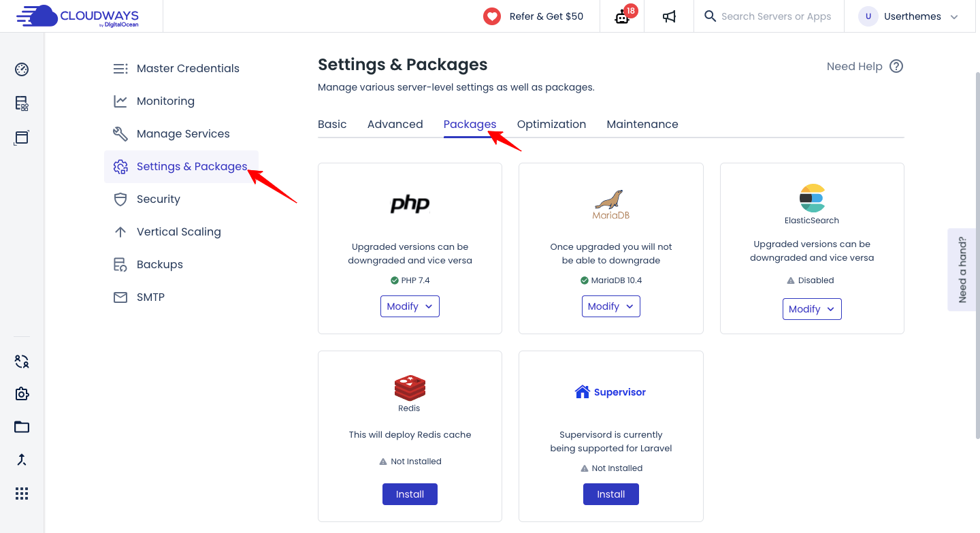Switch to the Advanced tab
The image size is (980, 533).
pyautogui.click(x=395, y=124)
